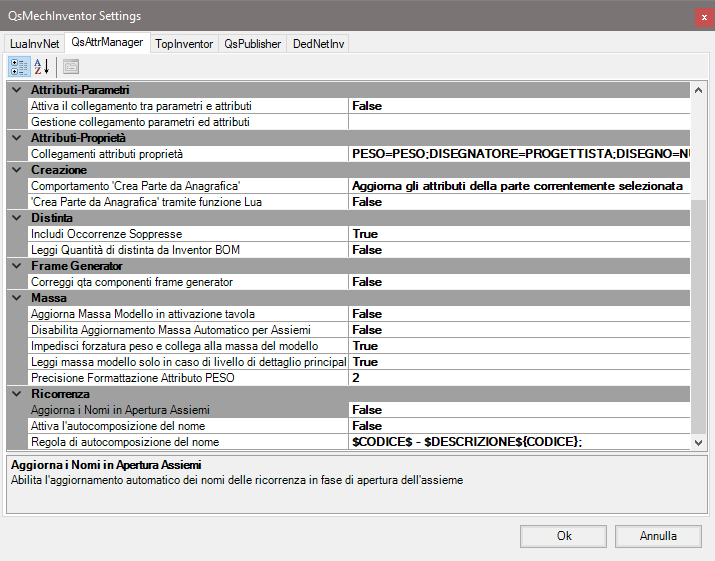Click empty value of 'Gestione collegamento parametri ed attributi'
The image size is (715, 561).
(519, 122)
